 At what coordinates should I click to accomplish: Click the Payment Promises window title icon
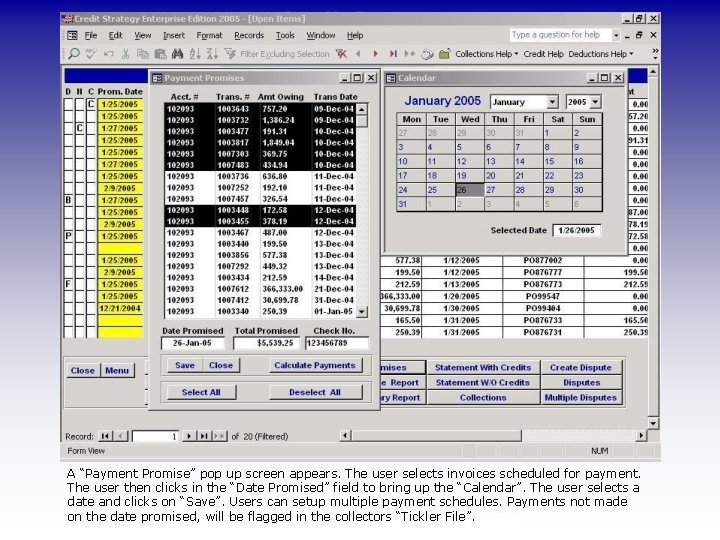157,78
